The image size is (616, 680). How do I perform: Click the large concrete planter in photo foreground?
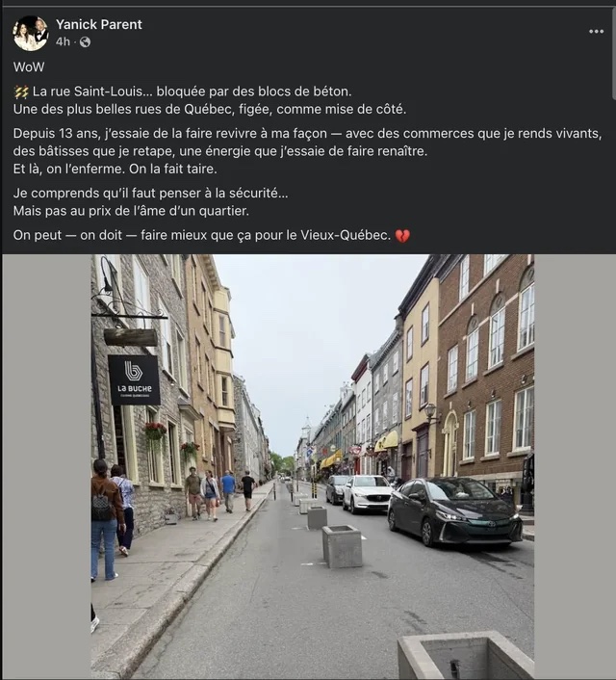[x=465, y=656]
